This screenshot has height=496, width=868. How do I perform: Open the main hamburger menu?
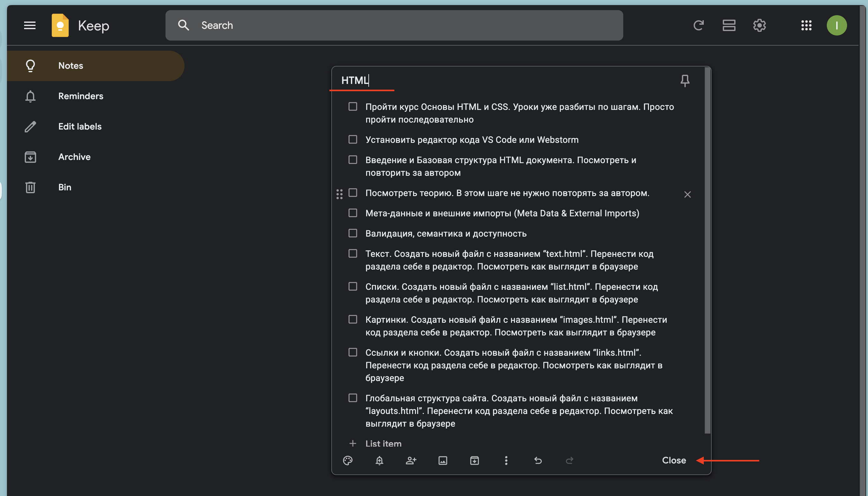coord(30,25)
